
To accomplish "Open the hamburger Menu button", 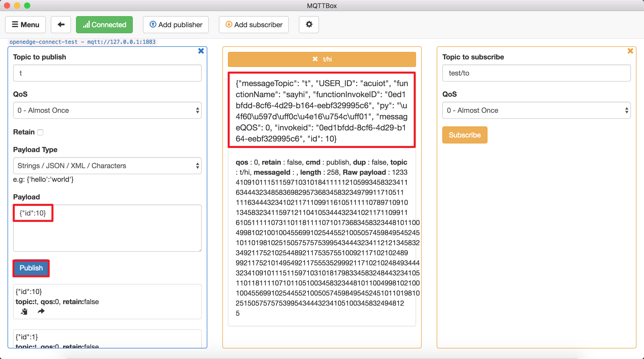I will (25, 24).
